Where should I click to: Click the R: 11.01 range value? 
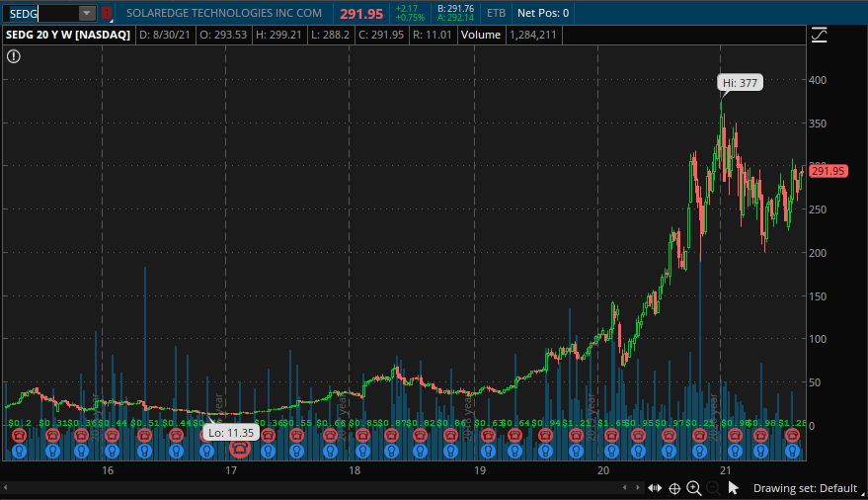point(432,35)
